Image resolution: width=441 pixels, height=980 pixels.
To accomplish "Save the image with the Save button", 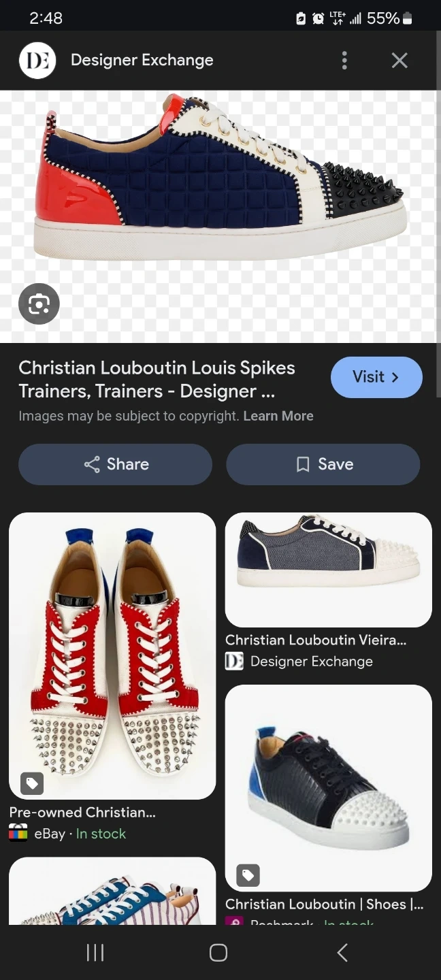I will (323, 464).
